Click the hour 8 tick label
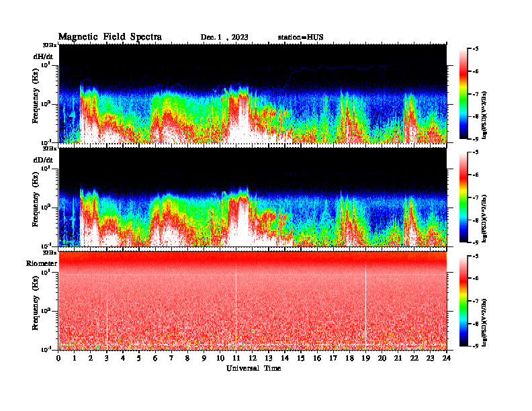 [x=187, y=358]
